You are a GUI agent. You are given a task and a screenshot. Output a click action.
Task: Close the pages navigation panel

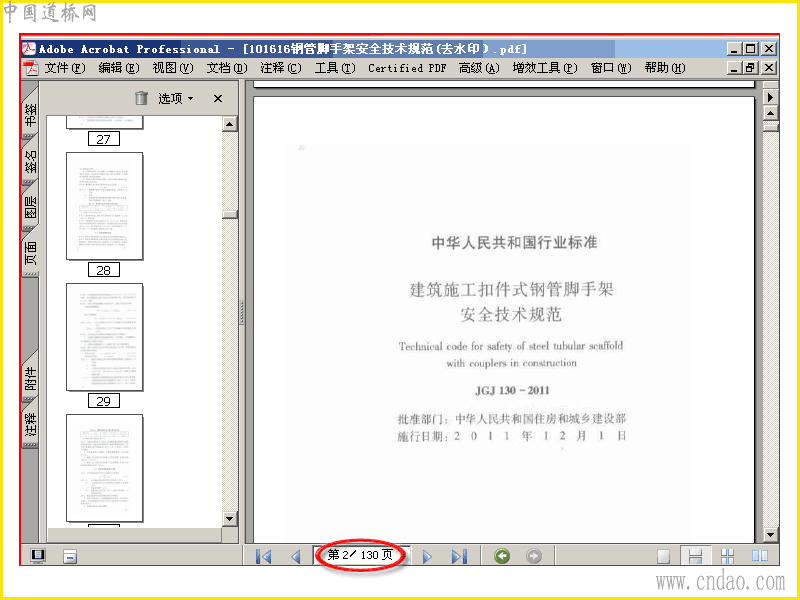(x=218, y=98)
